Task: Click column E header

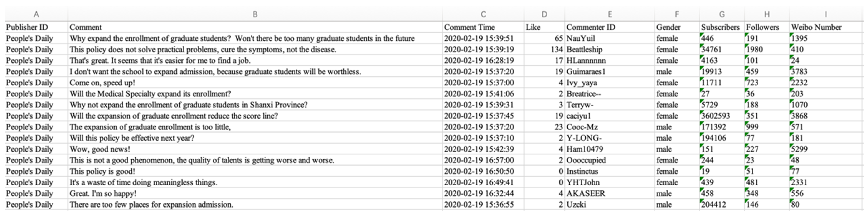Action: [x=610, y=14]
